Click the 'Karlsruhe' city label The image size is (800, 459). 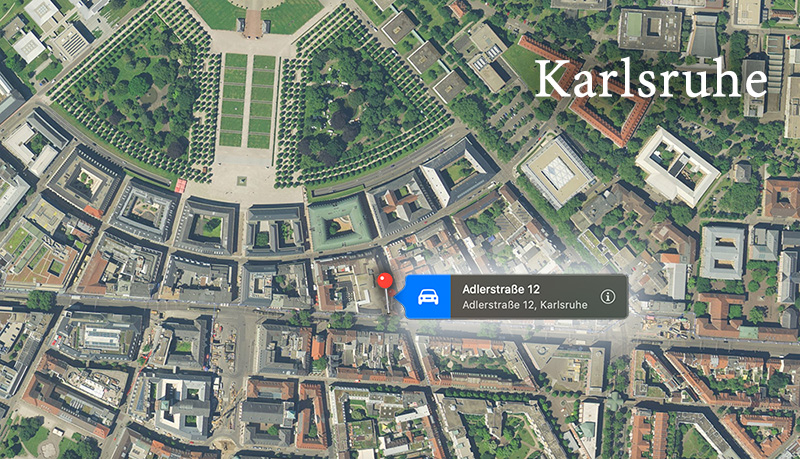651,78
